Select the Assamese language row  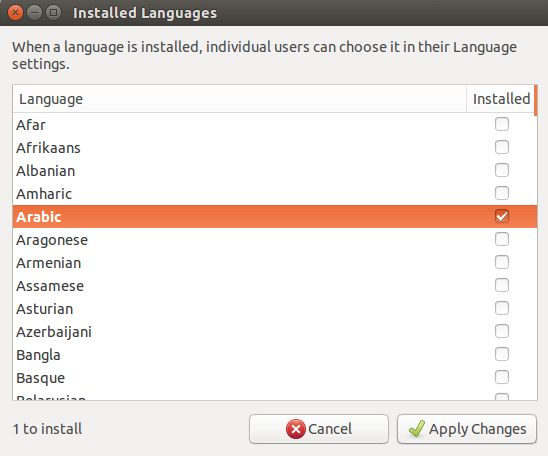click(x=275, y=286)
